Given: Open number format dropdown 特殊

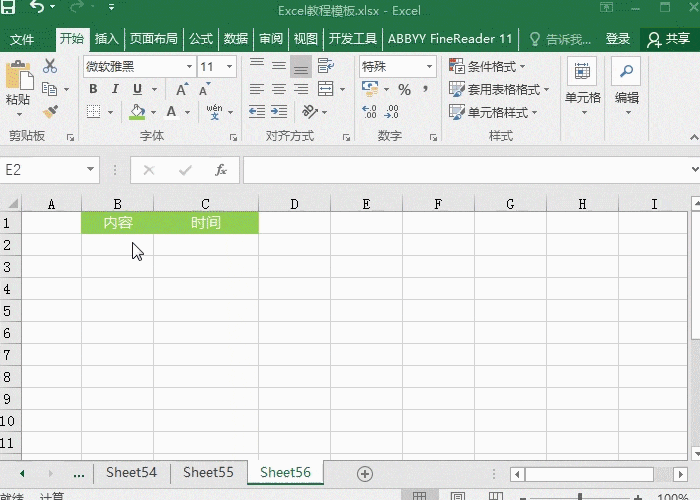Looking at the screenshot, I should click(429, 67).
